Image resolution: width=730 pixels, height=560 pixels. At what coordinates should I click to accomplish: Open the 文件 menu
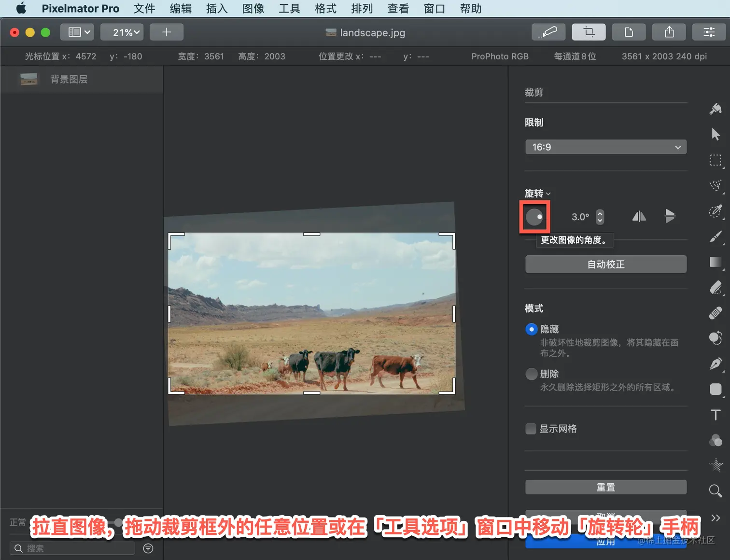144,9
